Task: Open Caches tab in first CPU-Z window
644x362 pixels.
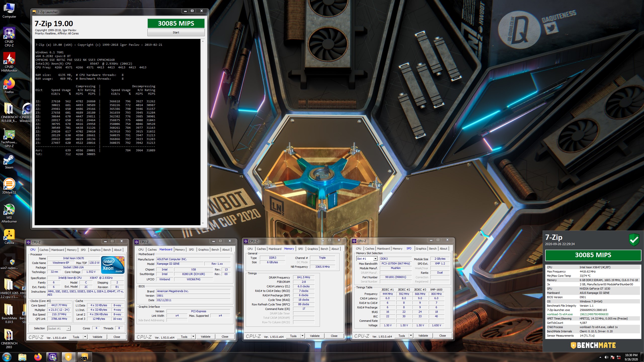Action: (x=44, y=250)
